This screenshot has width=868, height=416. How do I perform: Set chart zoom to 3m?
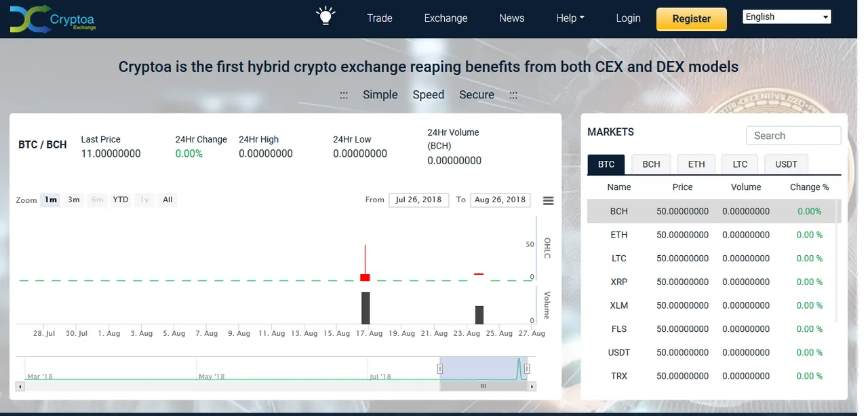pos(74,200)
